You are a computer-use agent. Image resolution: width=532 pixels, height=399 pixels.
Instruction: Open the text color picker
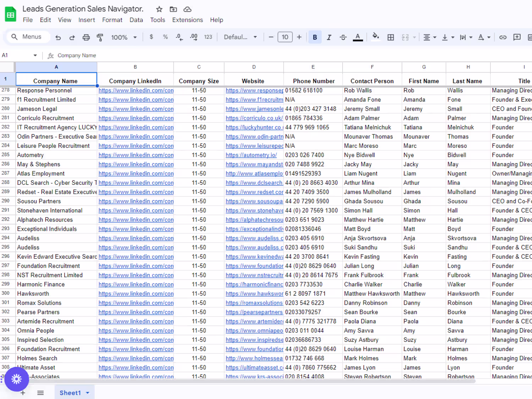click(x=358, y=37)
